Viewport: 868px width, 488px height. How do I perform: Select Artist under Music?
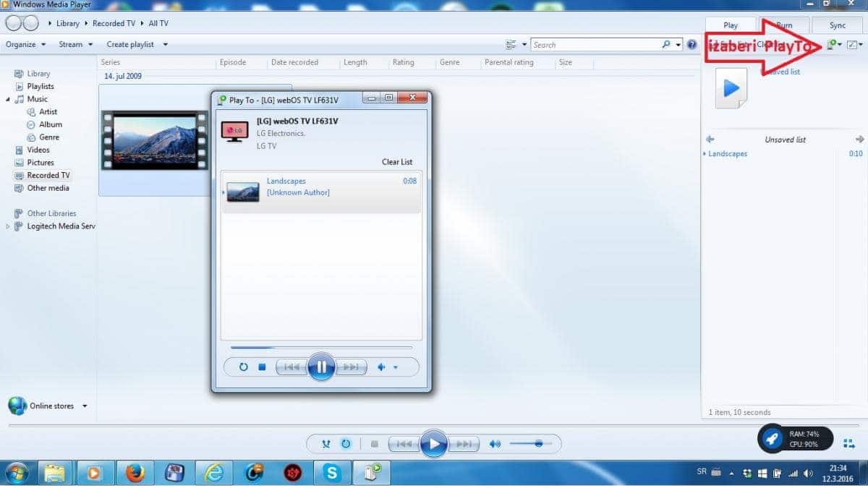(x=48, y=112)
